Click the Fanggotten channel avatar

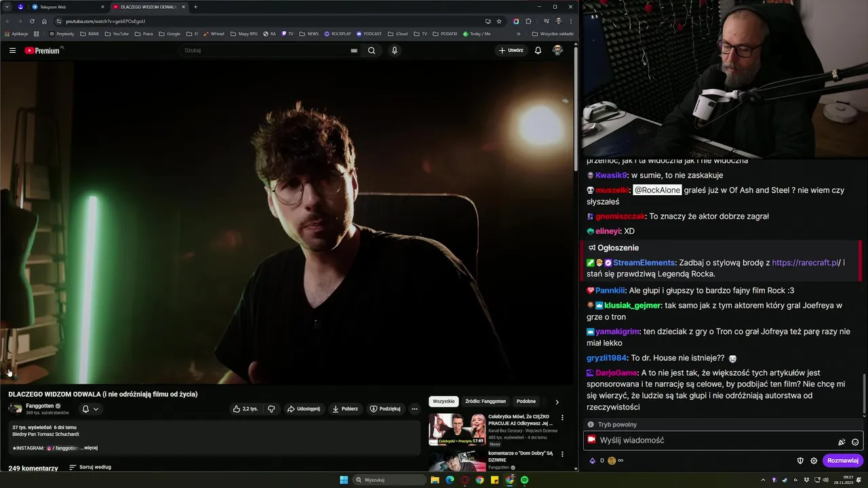pos(15,408)
